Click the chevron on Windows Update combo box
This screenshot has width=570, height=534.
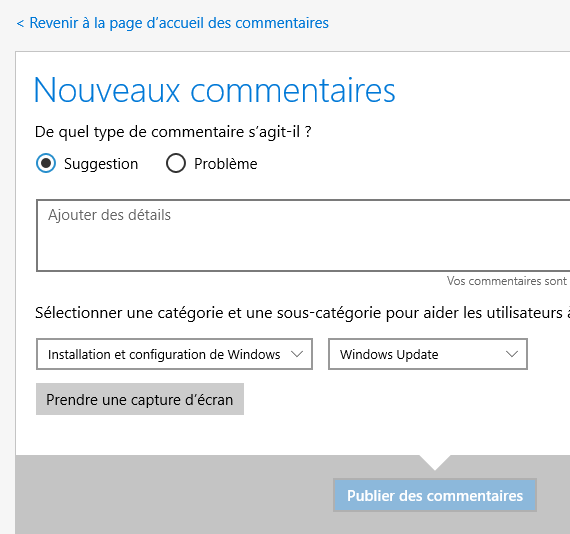pos(512,354)
